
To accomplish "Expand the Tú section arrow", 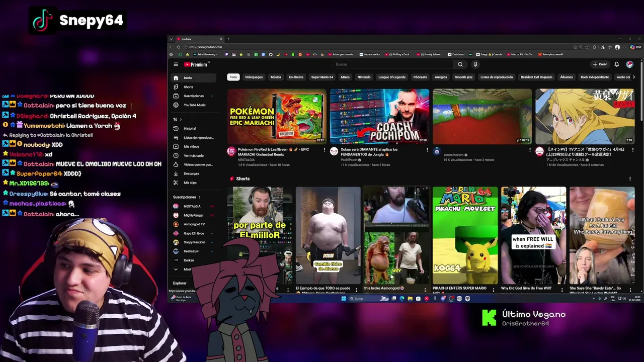I will (181, 120).
